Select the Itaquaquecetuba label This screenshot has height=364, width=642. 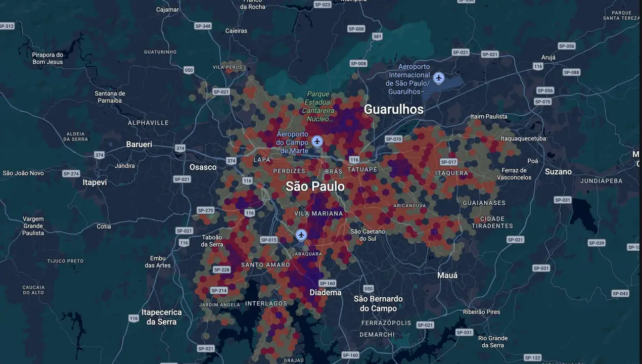click(523, 139)
